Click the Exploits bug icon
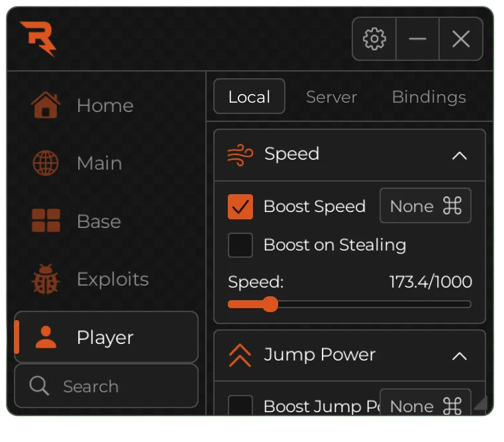Viewport: 504px width, 442px height. click(x=46, y=280)
